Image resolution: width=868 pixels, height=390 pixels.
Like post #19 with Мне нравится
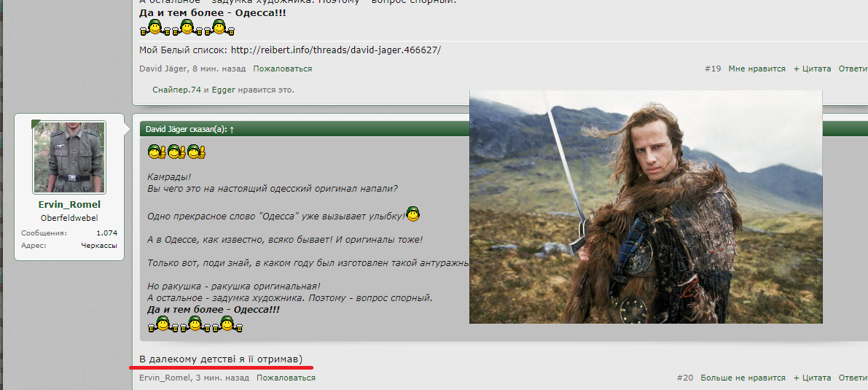[x=756, y=69]
